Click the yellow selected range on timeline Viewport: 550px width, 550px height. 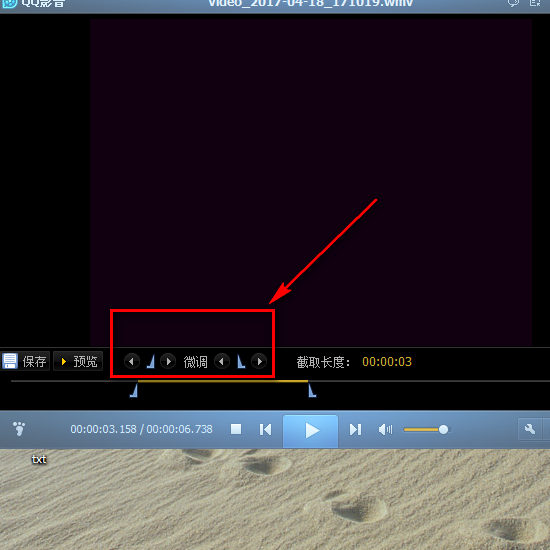pyautogui.click(x=223, y=381)
